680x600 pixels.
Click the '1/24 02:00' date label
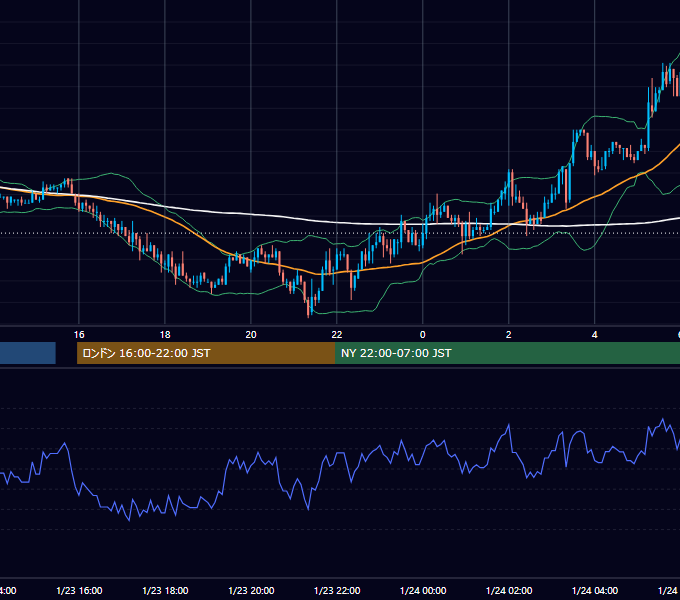click(509, 590)
